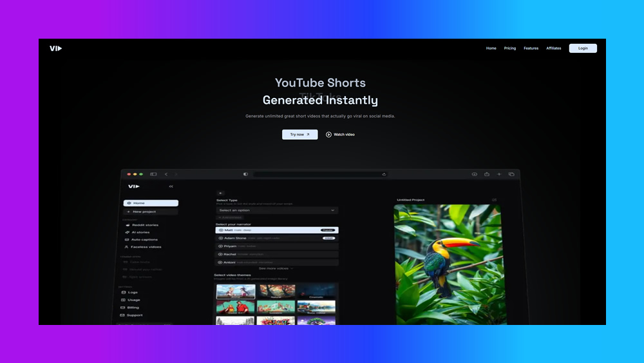Open Logs in the sidebar settings
Image resolution: width=644 pixels, height=363 pixels.
[x=133, y=292]
